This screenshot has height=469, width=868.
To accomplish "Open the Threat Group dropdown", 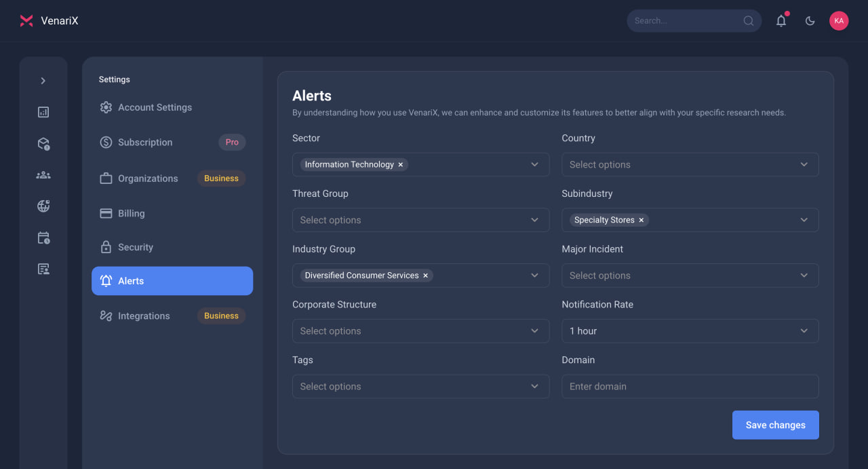I will pos(420,220).
